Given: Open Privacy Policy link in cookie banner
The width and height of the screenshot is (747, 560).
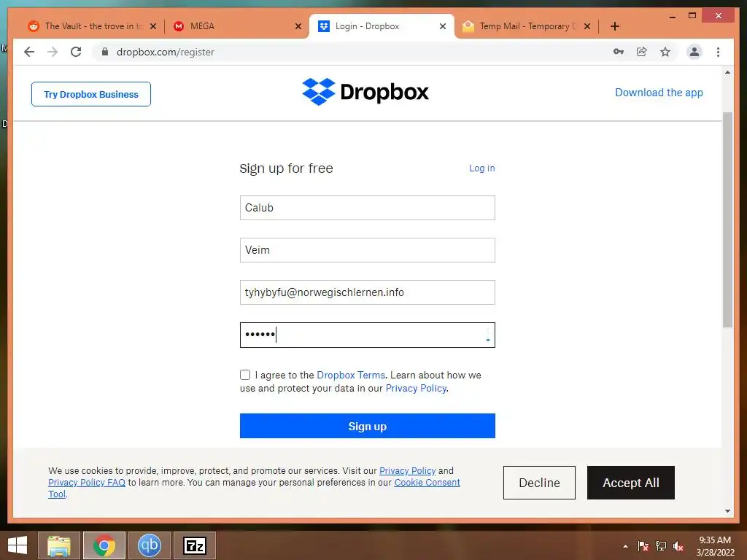Looking at the screenshot, I should (407, 470).
